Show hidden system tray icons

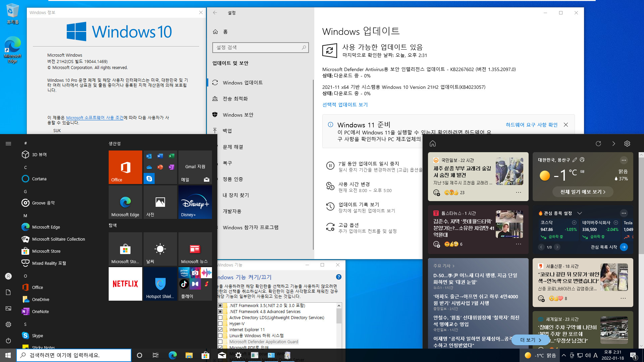coord(564,355)
